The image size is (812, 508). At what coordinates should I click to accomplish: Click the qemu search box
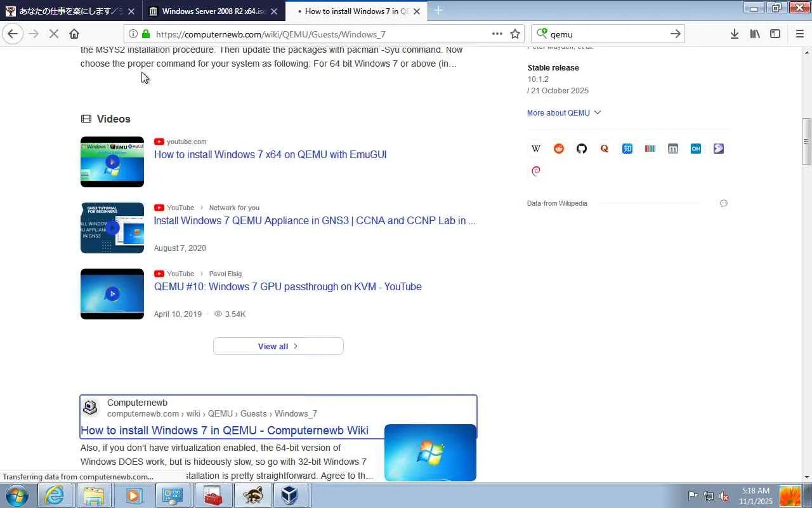(607, 34)
